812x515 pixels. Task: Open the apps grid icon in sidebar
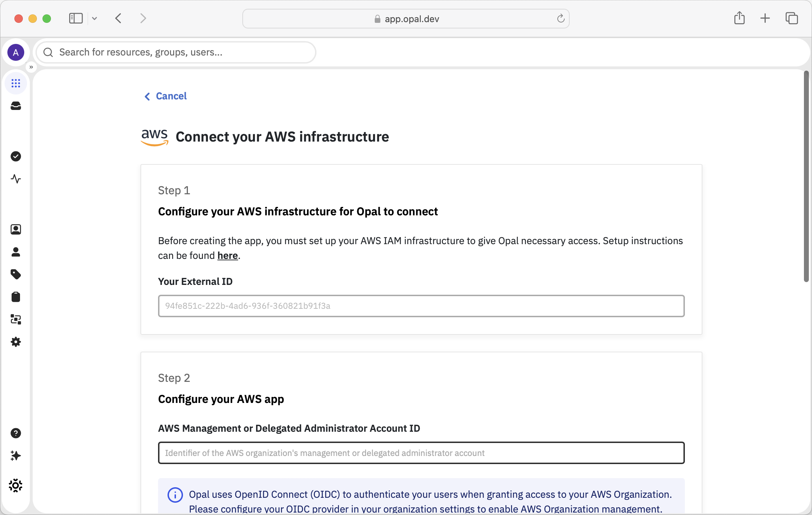point(16,83)
